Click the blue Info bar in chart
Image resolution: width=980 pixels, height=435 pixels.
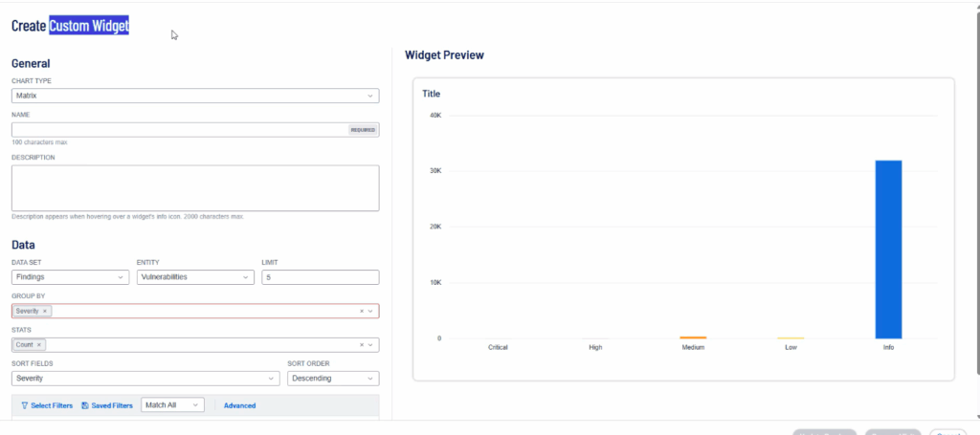click(887, 250)
